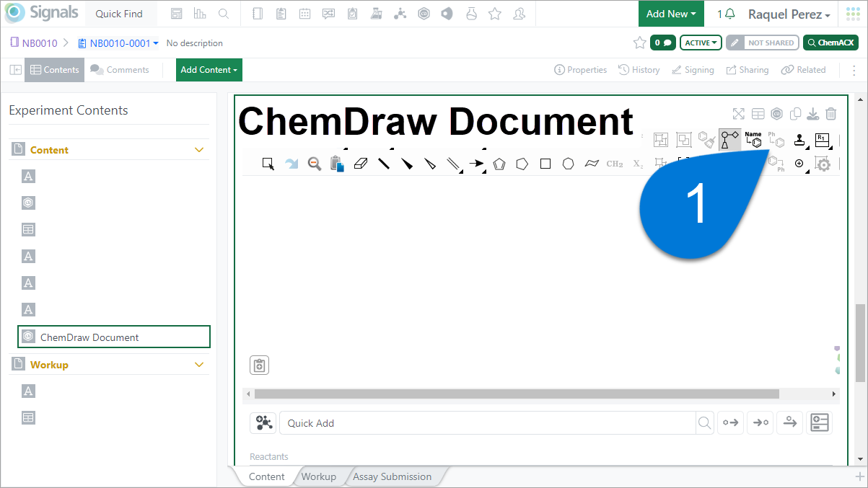Click the add reaction molecule icon

[263, 423]
